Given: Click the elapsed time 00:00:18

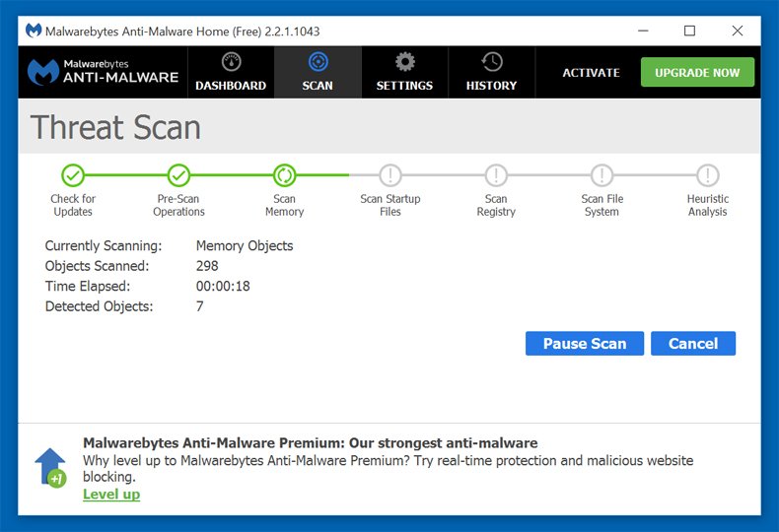Looking at the screenshot, I should tap(223, 287).
